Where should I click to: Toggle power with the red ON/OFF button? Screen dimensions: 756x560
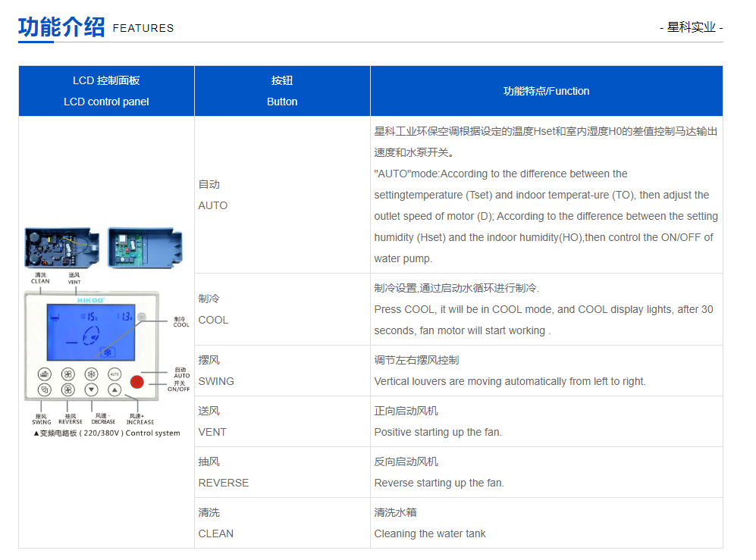136,382
